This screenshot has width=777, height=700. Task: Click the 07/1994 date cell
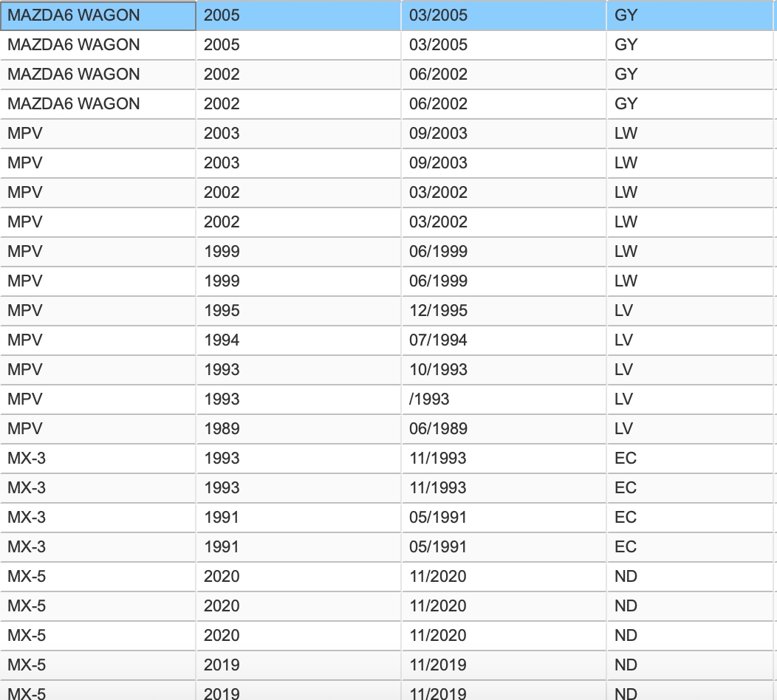(x=504, y=340)
